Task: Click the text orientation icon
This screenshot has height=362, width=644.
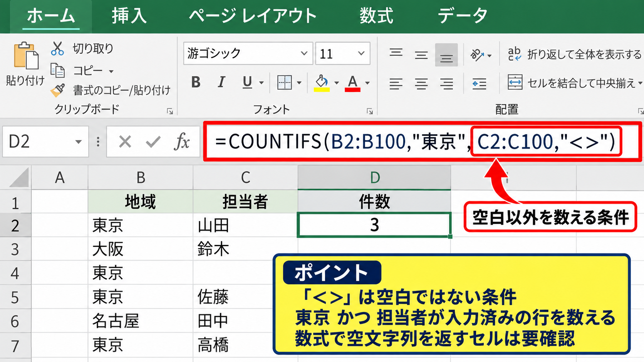Action: [x=477, y=55]
